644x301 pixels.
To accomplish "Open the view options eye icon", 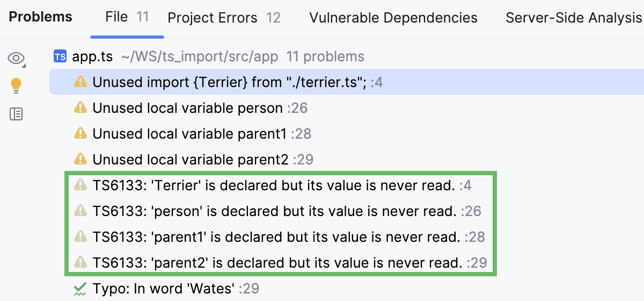I will [17, 58].
